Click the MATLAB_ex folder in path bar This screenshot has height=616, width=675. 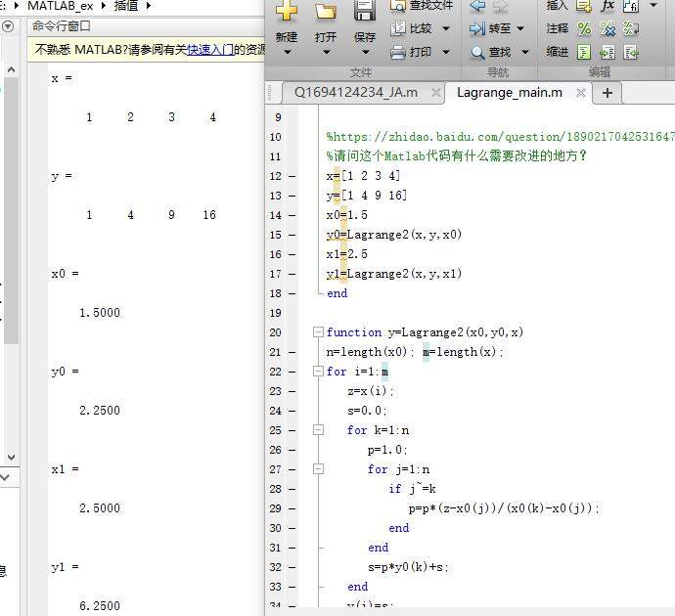click(x=61, y=6)
